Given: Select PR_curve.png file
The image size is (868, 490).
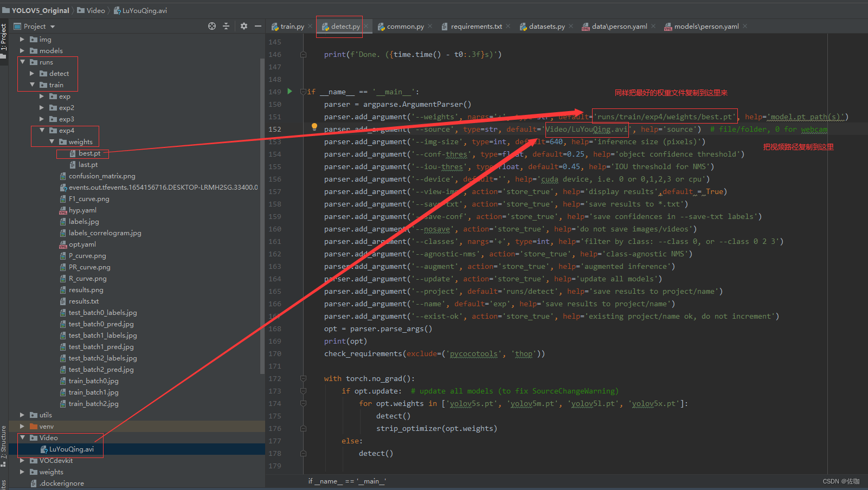Looking at the screenshot, I should click(85, 267).
